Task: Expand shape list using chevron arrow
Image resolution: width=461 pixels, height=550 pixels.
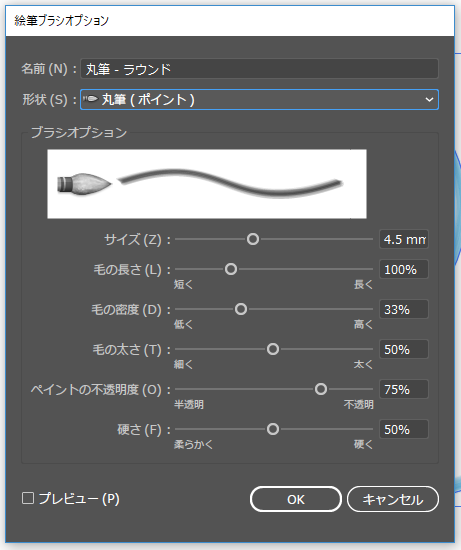Action: click(429, 100)
